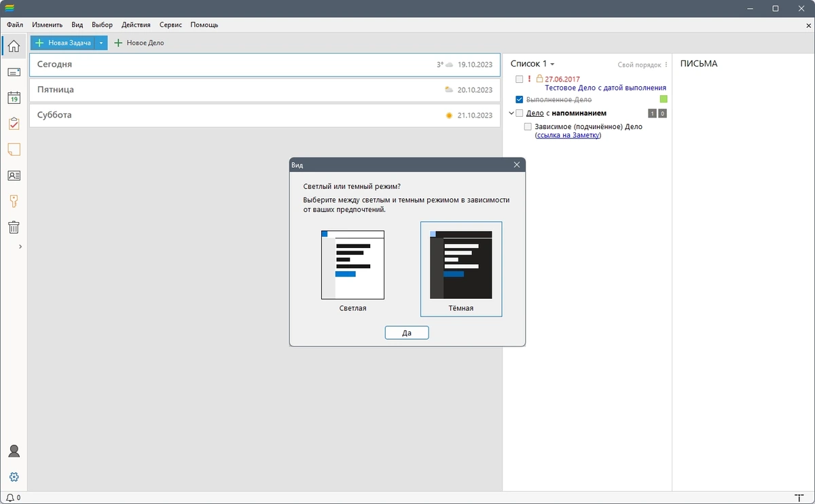Viewport: 815px width, 504px height.
Task: Open the Tasks clipboard icon in sidebar
Action: coord(14,124)
